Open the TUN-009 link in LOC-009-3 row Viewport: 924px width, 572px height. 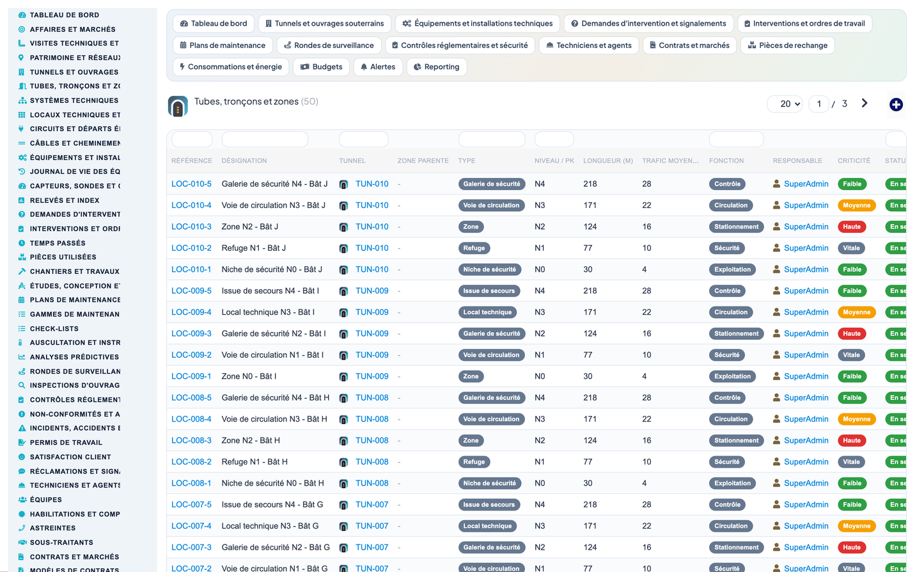(x=372, y=333)
